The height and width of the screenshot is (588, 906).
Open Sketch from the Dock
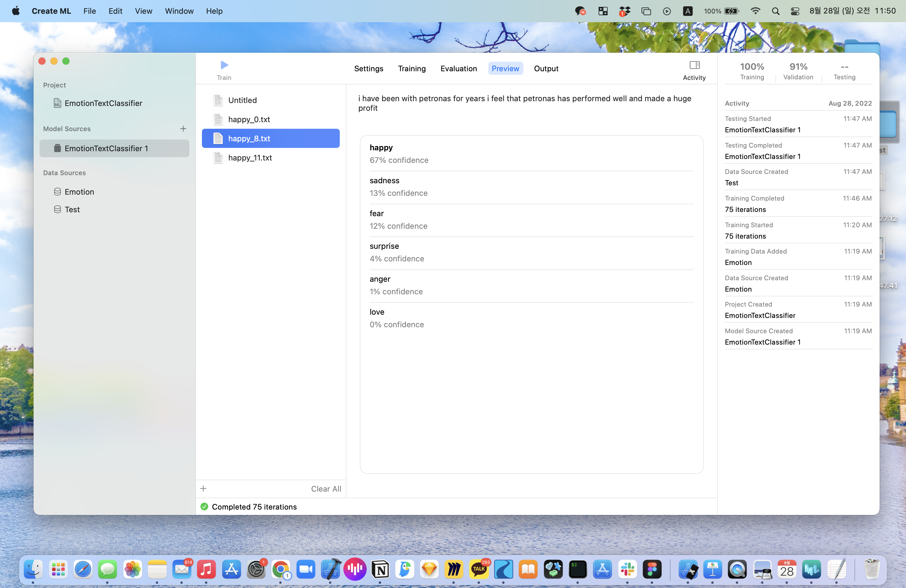(x=429, y=569)
